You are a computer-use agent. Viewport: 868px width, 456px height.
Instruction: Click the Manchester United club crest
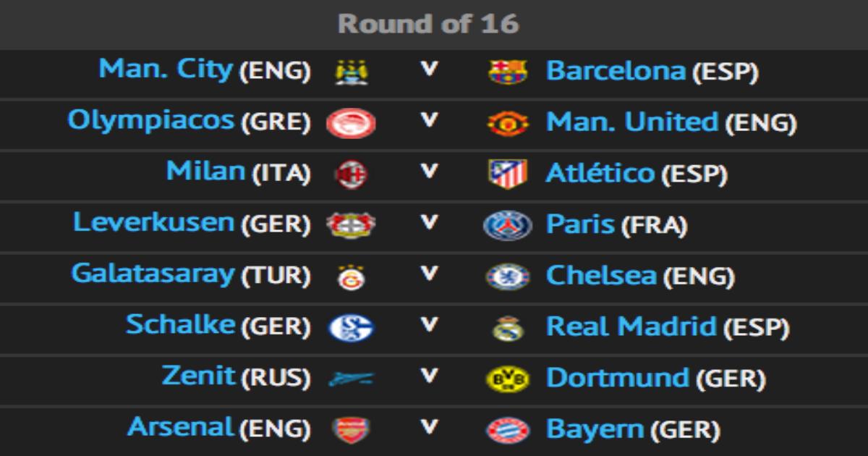click(508, 124)
